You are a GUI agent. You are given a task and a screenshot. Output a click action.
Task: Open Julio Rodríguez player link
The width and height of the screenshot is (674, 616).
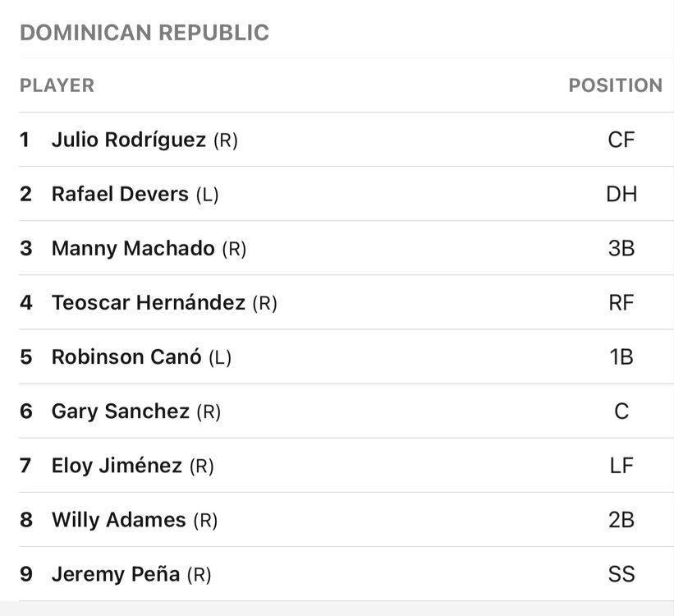(129, 140)
